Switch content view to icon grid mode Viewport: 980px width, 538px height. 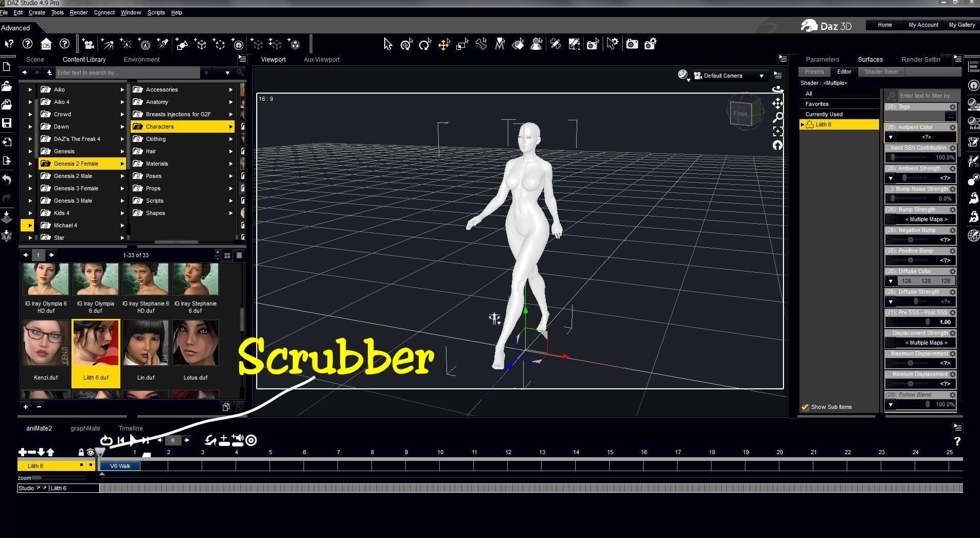(227, 255)
